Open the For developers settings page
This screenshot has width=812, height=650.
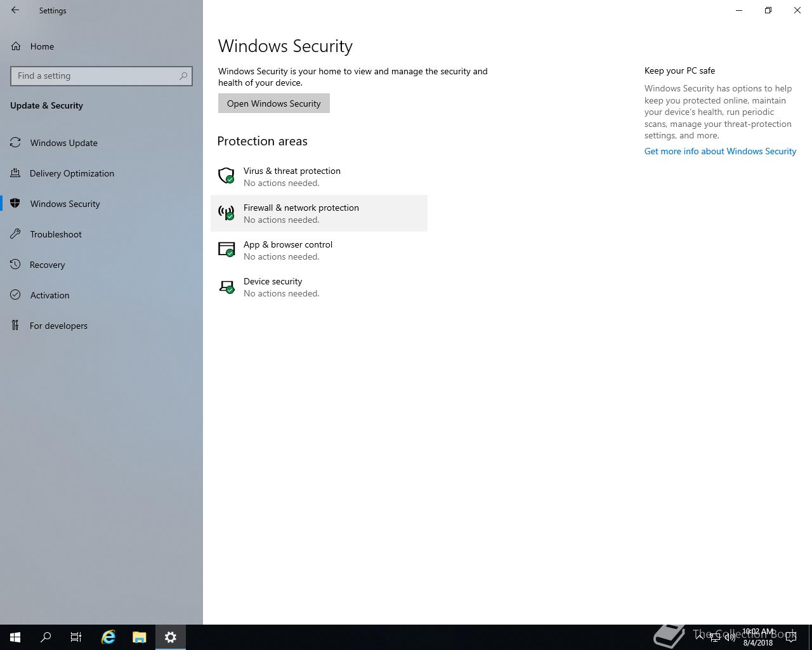101,326
